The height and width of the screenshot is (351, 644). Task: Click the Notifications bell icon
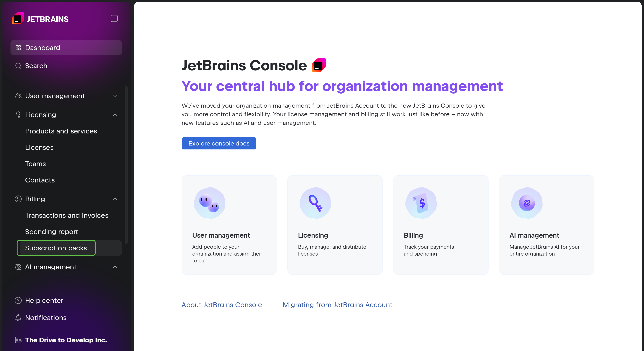coord(18,317)
